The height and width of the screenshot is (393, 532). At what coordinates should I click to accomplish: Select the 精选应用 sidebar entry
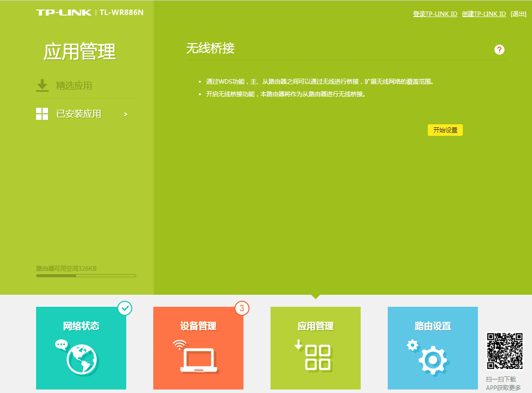click(x=72, y=85)
